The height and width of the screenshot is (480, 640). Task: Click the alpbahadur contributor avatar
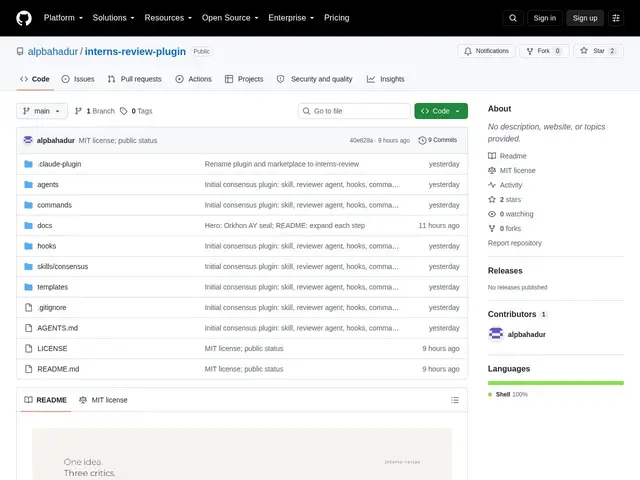tap(496, 334)
